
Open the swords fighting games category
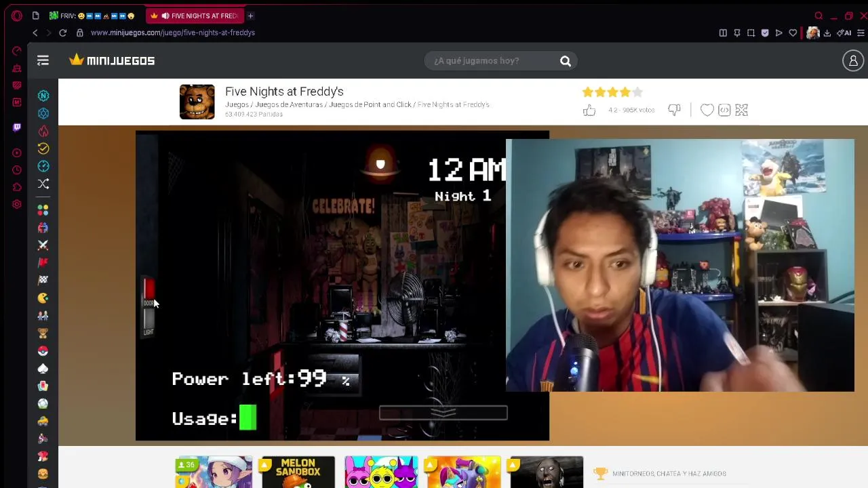click(43, 245)
